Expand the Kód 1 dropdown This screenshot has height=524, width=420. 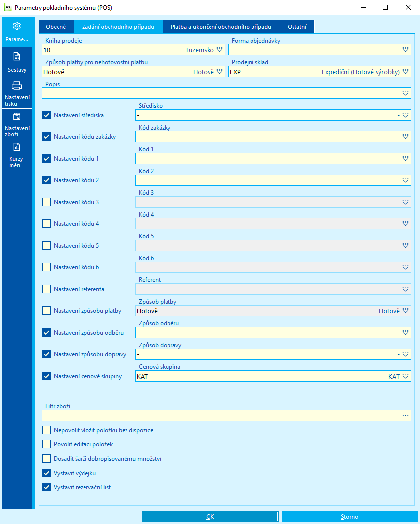point(405,159)
